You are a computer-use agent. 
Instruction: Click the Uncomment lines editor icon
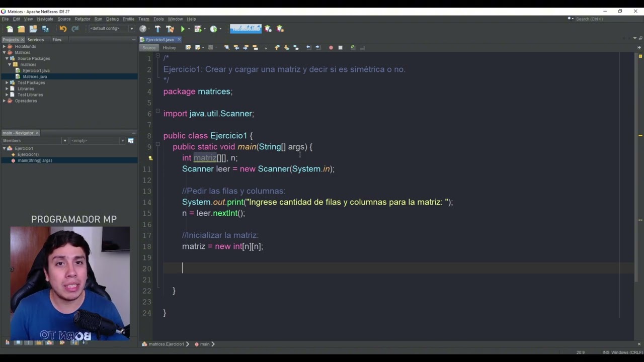[362, 47]
